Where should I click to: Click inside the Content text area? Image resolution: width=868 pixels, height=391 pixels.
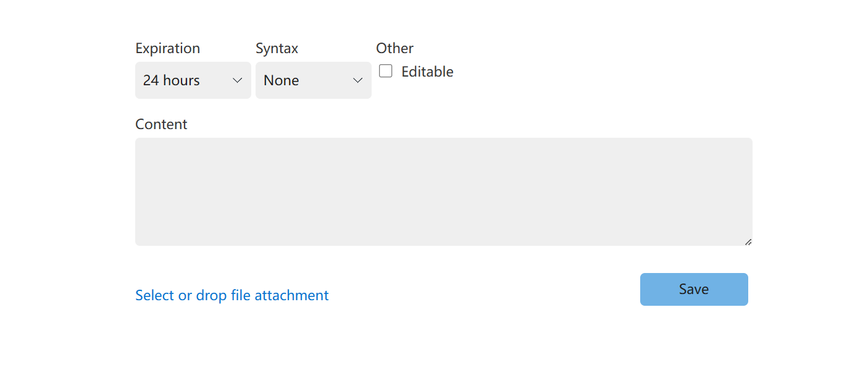443,191
